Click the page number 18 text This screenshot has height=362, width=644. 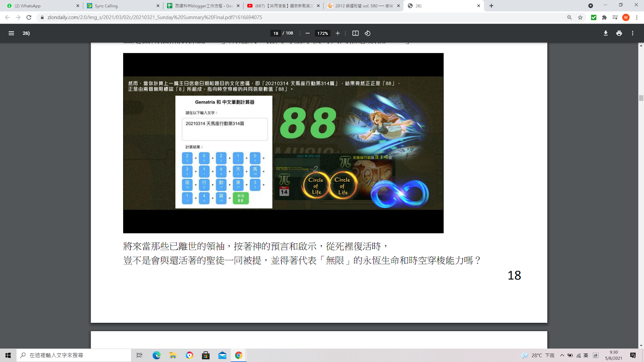tap(514, 276)
